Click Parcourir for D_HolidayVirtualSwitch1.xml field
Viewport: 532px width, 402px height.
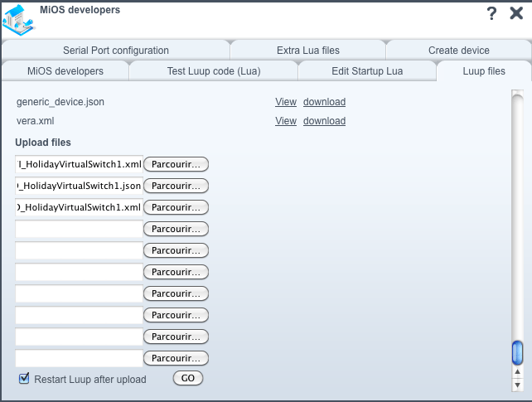(x=176, y=207)
